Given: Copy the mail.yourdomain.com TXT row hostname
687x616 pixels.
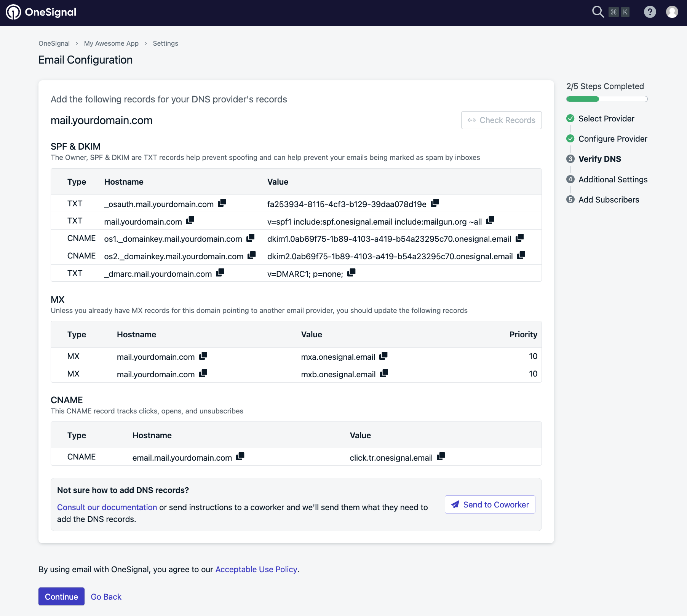Looking at the screenshot, I should tap(190, 220).
